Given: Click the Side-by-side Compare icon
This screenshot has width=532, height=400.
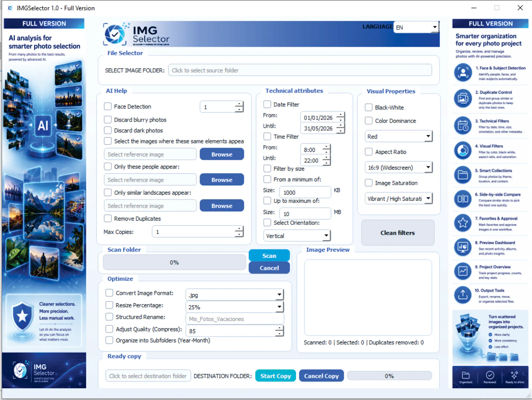Looking at the screenshot, I should click(463, 199).
